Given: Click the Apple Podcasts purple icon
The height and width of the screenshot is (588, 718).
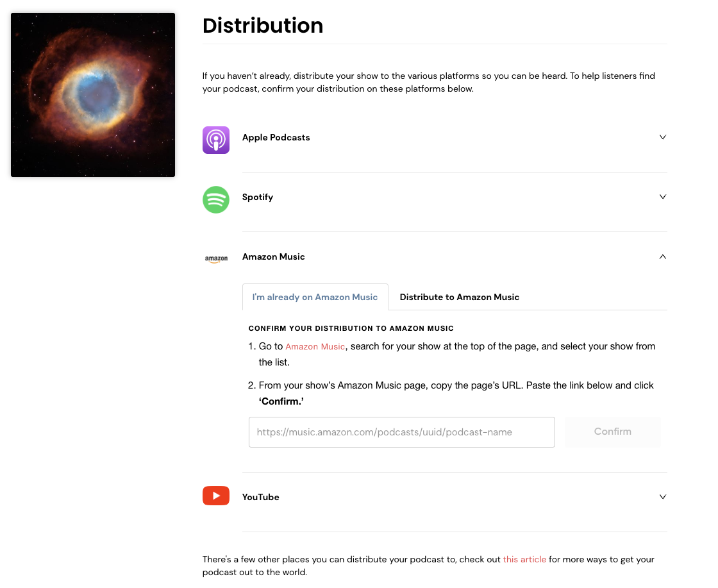Looking at the screenshot, I should tap(215, 140).
